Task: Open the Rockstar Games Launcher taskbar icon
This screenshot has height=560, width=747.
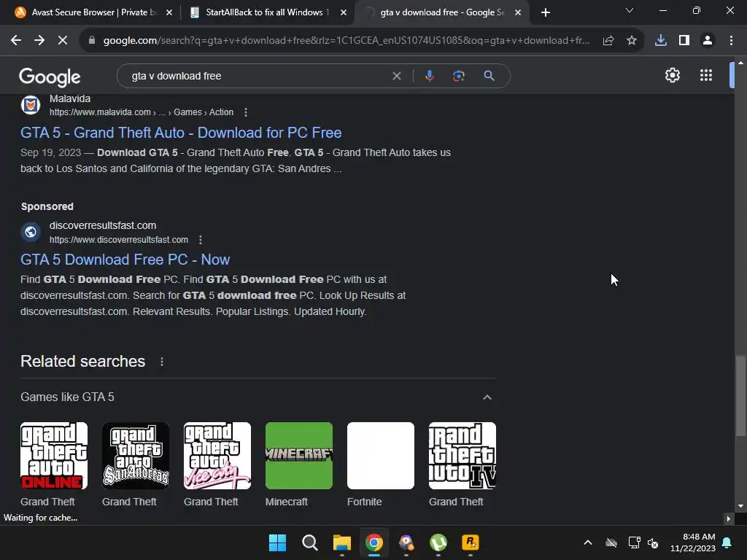Action: click(471, 542)
